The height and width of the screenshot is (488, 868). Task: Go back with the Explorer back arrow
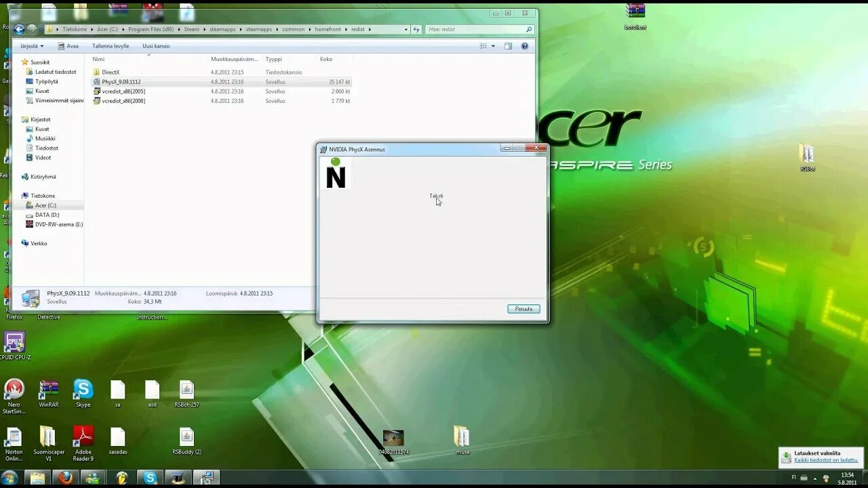(x=19, y=29)
